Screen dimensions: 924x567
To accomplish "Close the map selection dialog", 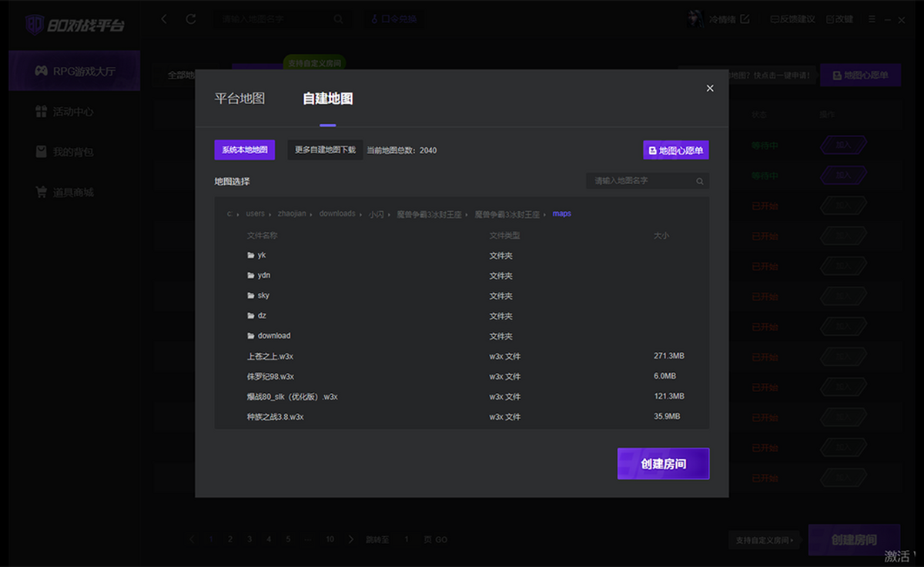I will pyautogui.click(x=710, y=89).
